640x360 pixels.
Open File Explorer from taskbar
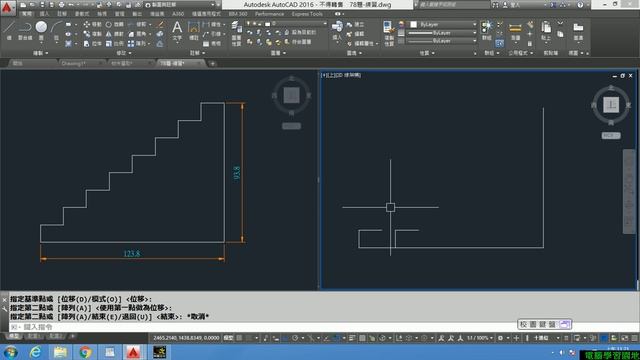coord(60,352)
